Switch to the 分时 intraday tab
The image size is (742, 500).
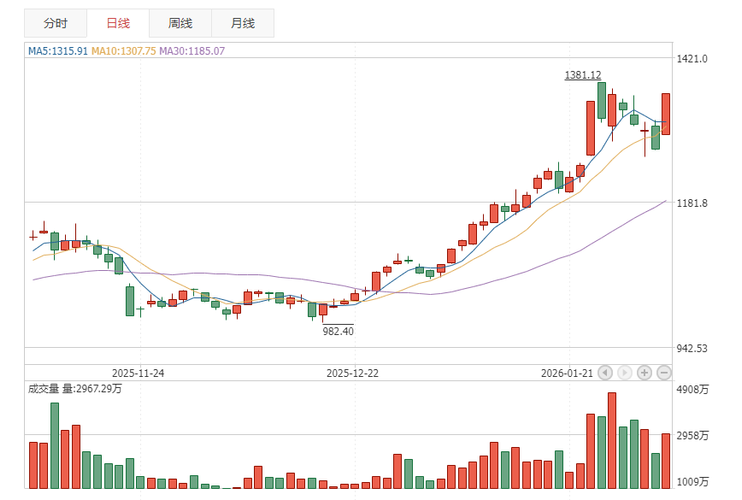tap(55, 23)
